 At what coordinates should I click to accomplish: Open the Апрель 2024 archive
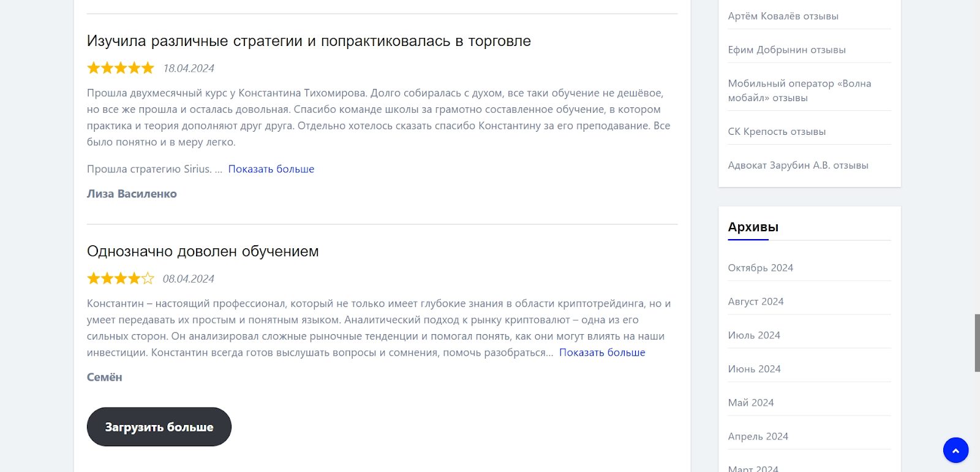coord(758,436)
